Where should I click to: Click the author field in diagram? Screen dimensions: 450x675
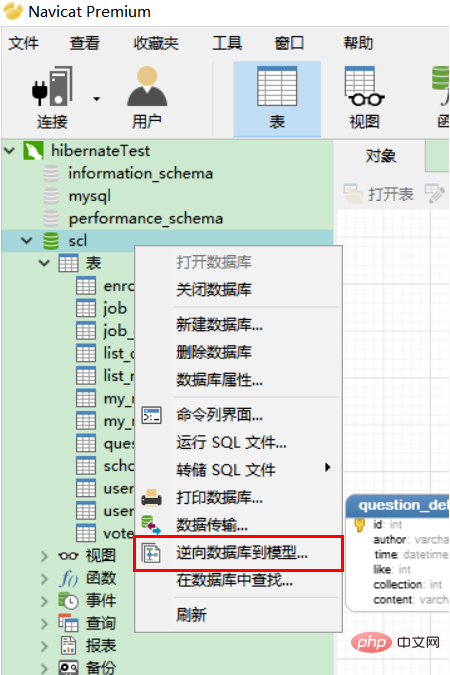click(x=411, y=539)
